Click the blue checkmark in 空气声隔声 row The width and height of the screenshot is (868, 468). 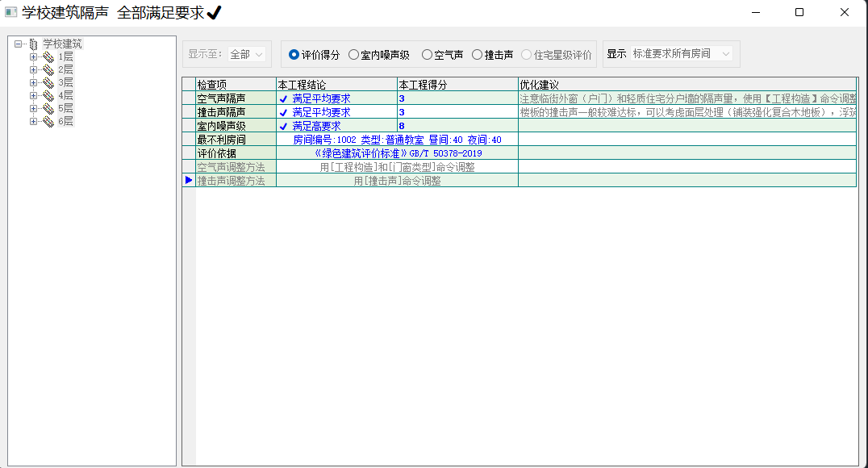[283, 98]
